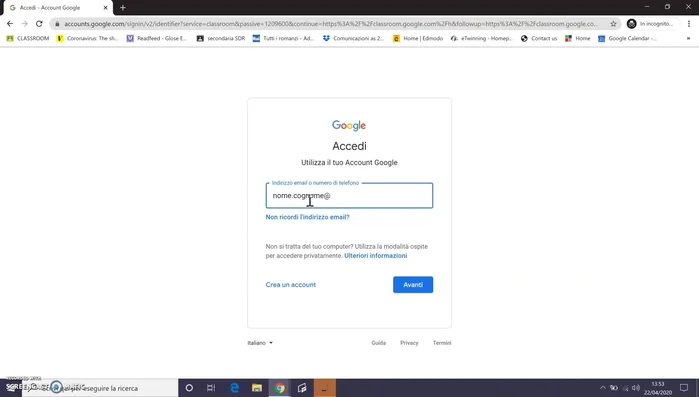Click the taskbar clock and date
The image size is (699, 397).
point(658,388)
